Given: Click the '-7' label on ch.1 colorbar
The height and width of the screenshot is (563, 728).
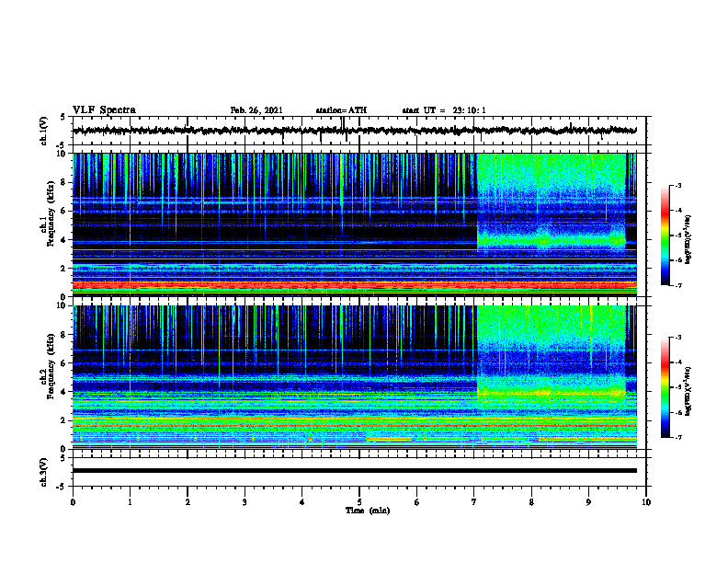Looking at the screenshot, I should click(x=678, y=285).
